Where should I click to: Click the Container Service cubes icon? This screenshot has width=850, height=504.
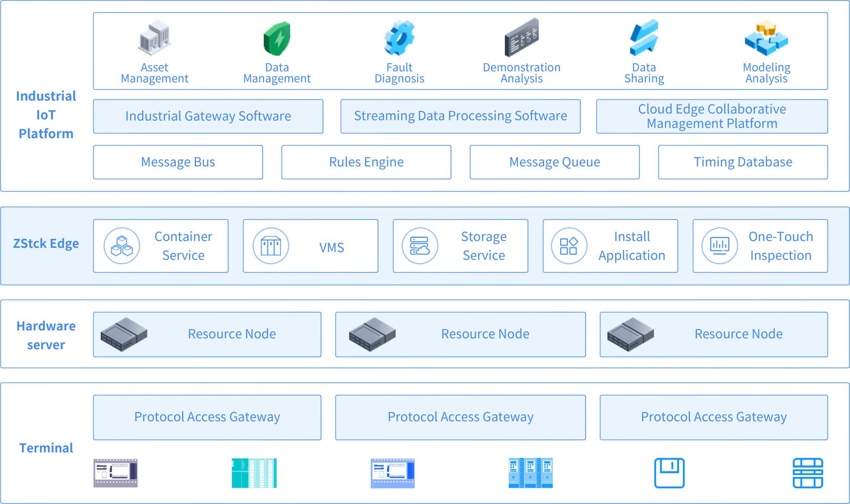(122, 246)
